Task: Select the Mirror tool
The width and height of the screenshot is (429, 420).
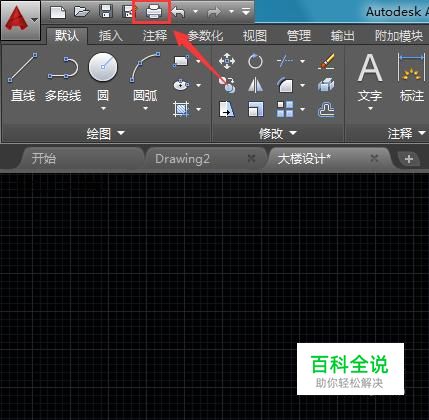Action: tap(255, 85)
